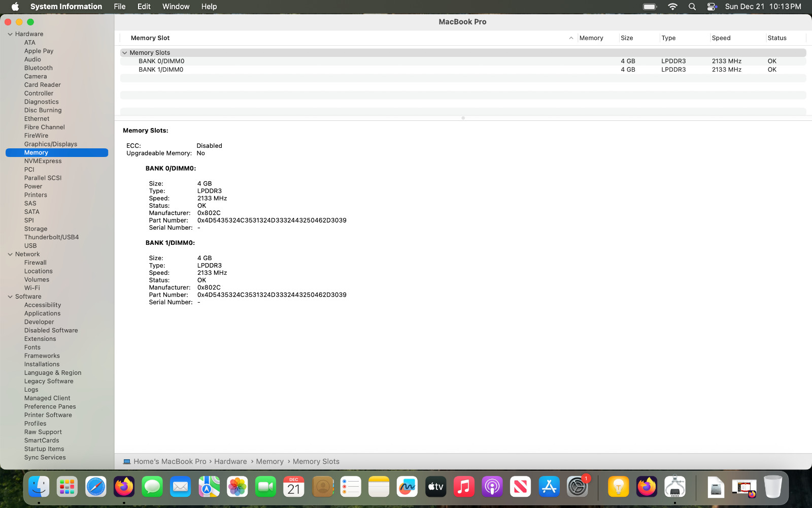
Task: Select the BANK 1/DIMM0 row
Action: (463, 70)
